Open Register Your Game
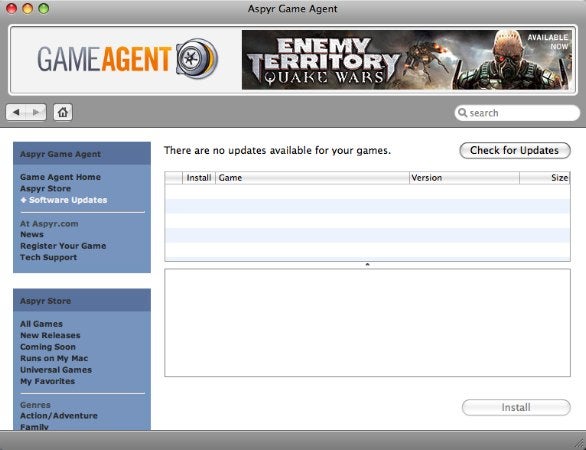The width and height of the screenshot is (586, 450). tap(63, 246)
